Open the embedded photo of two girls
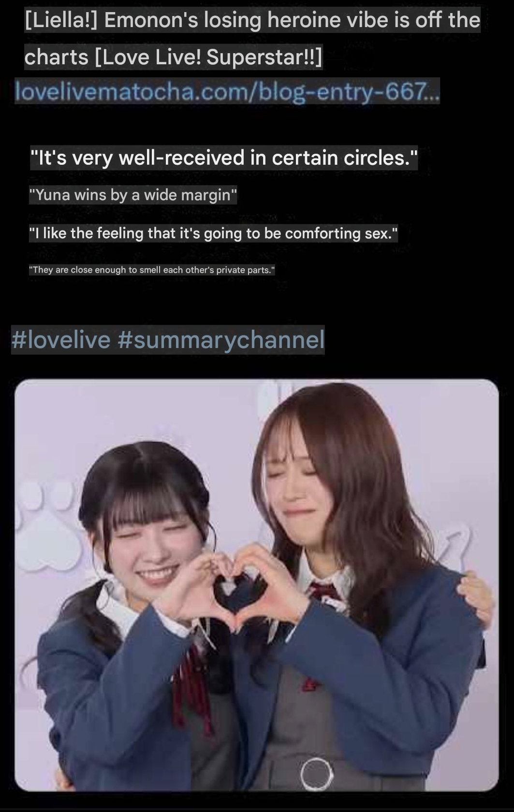Image resolution: width=514 pixels, height=812 pixels. click(257, 585)
